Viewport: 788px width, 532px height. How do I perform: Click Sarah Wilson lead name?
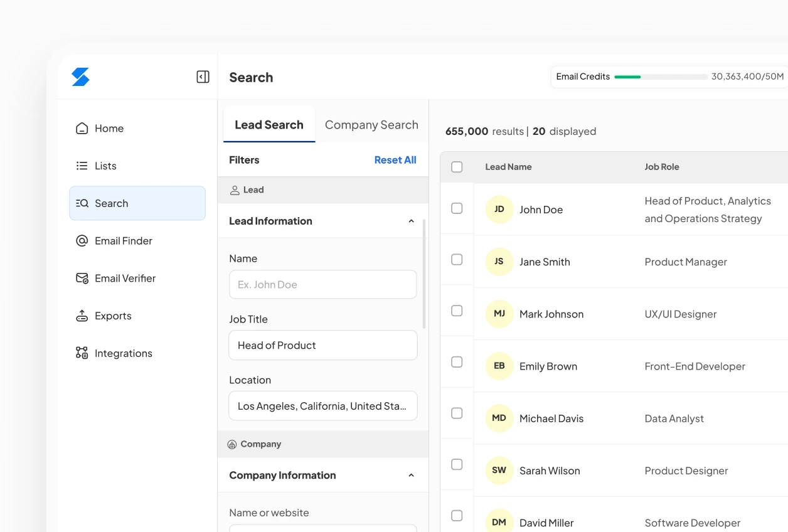[x=550, y=470]
